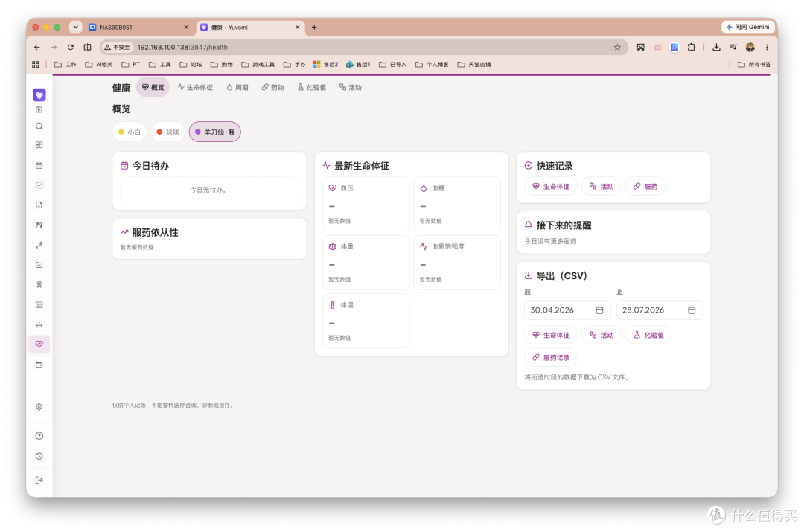This screenshot has height=532, width=804.
Task: Open the 工作 bookmarks folder
Action: click(66, 65)
